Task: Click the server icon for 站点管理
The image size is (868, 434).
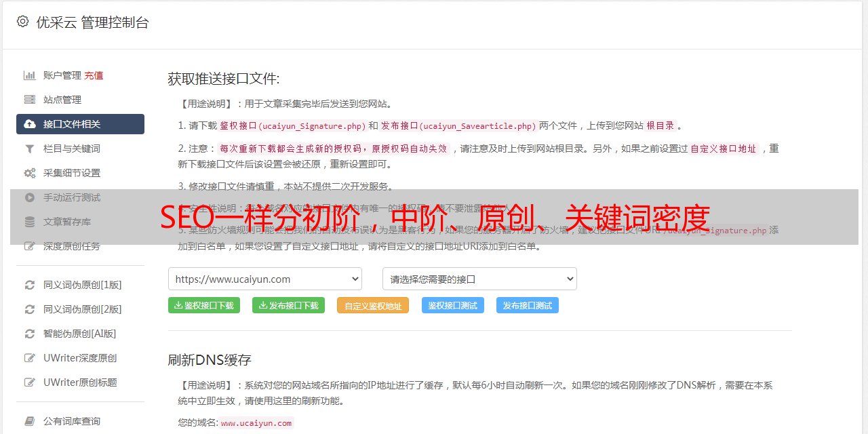Action: point(30,100)
